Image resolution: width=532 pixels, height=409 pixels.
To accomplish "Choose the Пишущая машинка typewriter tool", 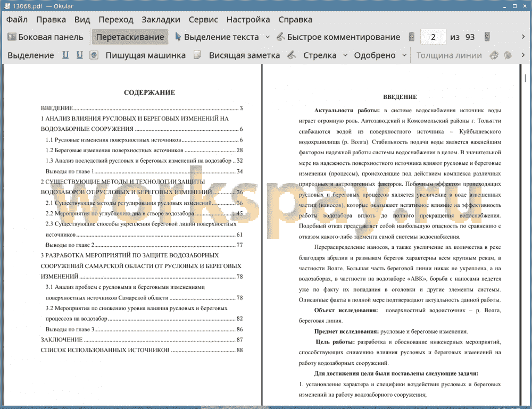I will point(146,55).
